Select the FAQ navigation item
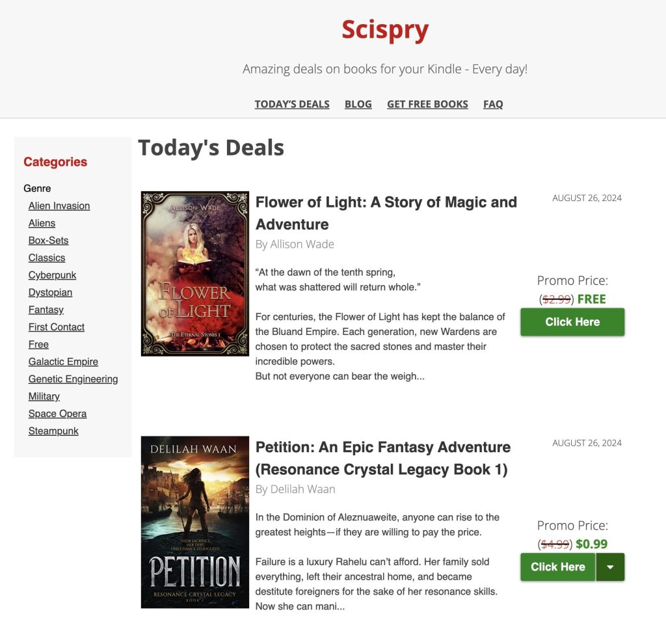666x644 pixels. coord(492,104)
